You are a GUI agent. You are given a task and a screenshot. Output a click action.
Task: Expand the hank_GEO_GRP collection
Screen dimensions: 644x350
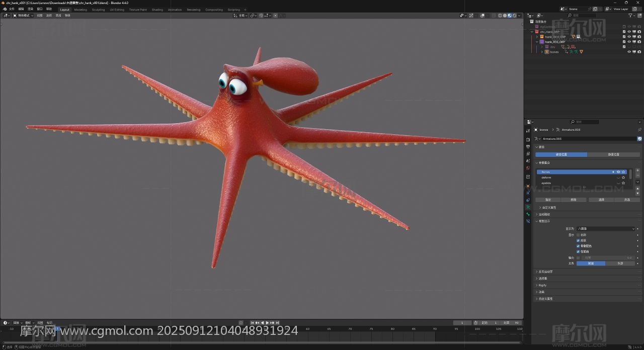click(537, 37)
